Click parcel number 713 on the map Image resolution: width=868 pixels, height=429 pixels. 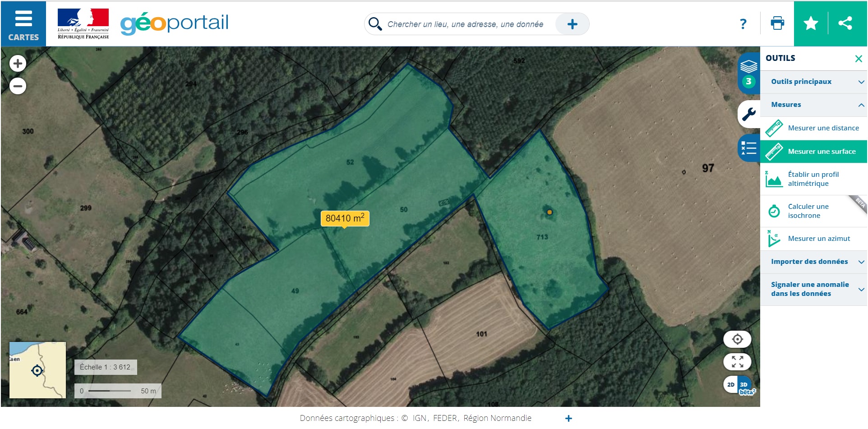point(542,237)
